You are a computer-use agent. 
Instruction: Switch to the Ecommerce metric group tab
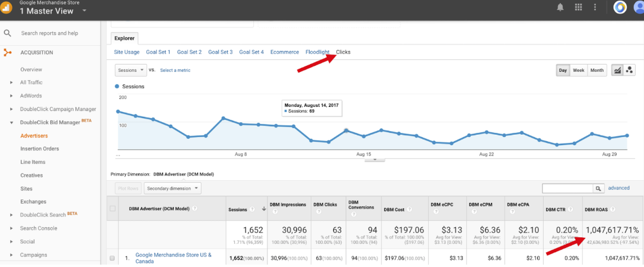285,52
